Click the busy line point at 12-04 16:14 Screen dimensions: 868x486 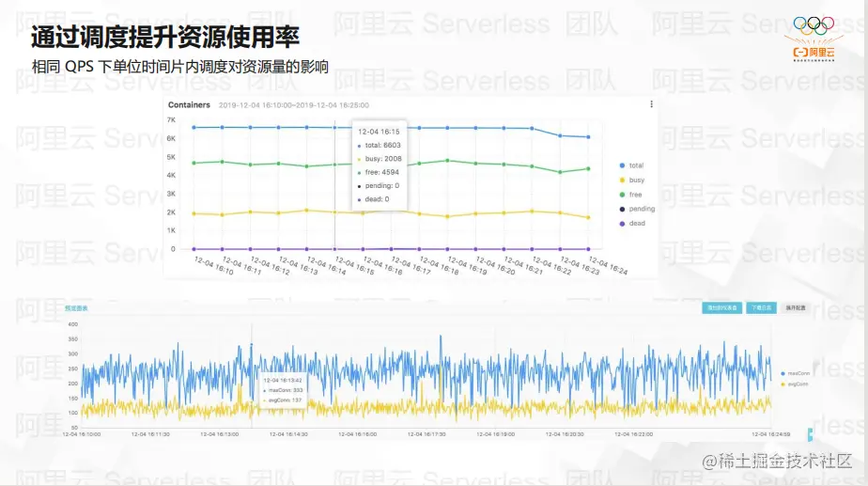[306, 211]
